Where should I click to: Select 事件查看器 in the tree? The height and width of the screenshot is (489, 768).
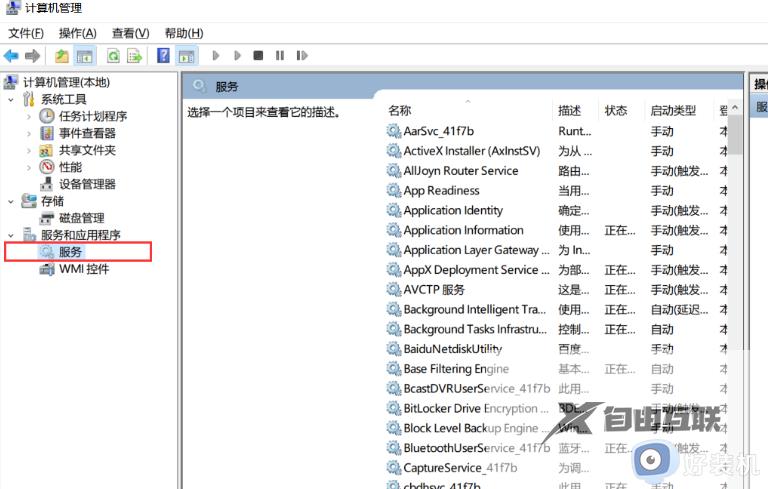pyautogui.click(x=87, y=133)
